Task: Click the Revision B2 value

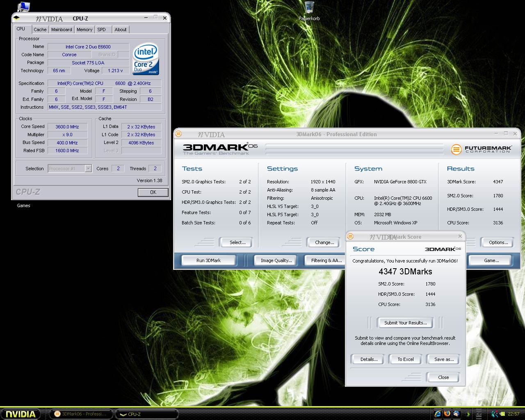Action: coord(151,99)
